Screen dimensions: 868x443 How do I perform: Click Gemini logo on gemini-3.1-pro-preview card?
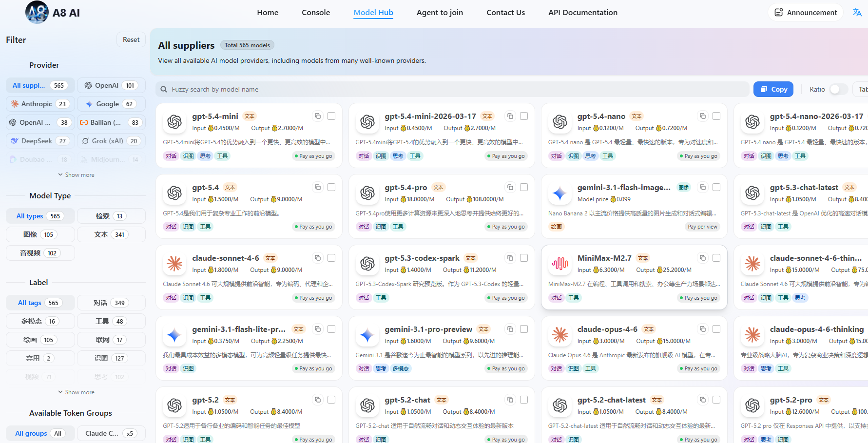(367, 335)
